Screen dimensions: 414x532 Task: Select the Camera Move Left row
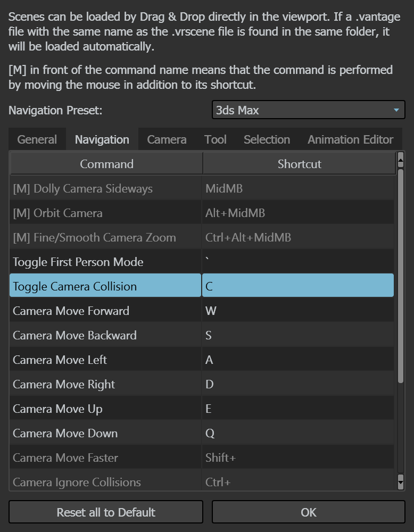[x=202, y=360]
